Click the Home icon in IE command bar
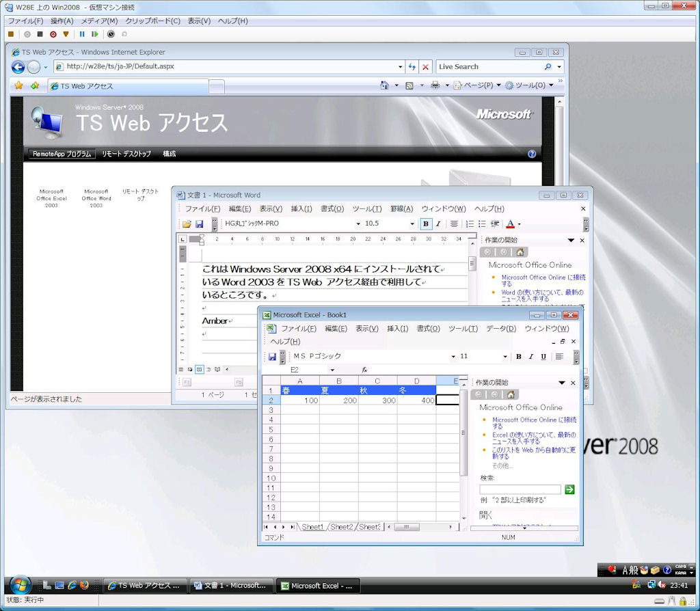 384,85
